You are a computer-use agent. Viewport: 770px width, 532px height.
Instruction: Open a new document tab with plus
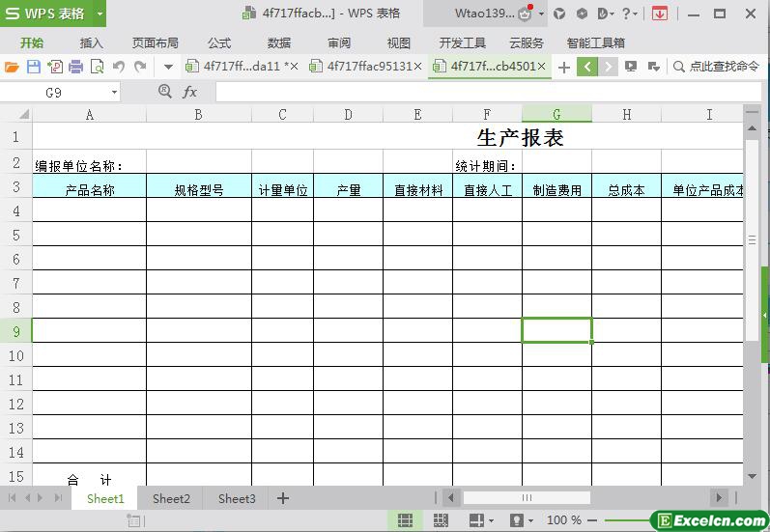click(x=564, y=67)
